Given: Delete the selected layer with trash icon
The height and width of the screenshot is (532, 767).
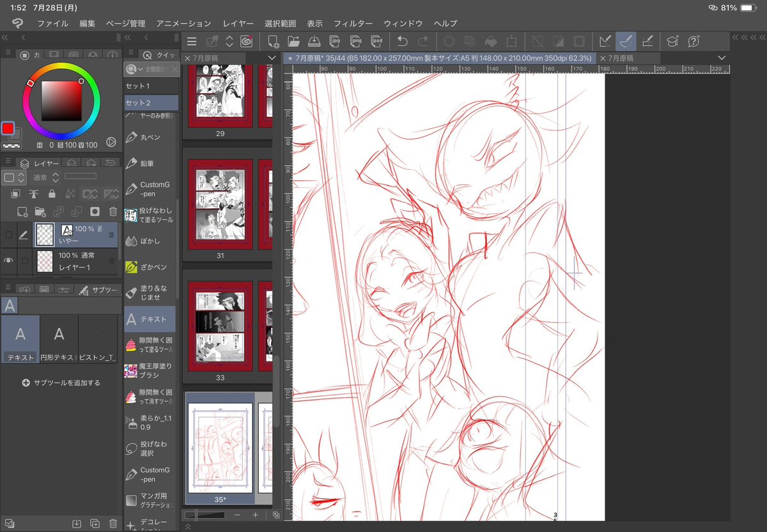Looking at the screenshot, I should pyautogui.click(x=112, y=211).
